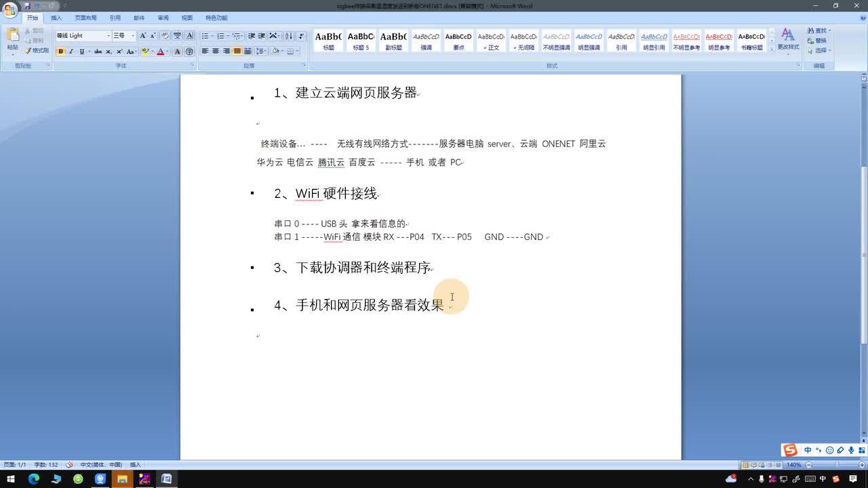
Task: Activate the Format Painter brush
Action: coord(37,51)
